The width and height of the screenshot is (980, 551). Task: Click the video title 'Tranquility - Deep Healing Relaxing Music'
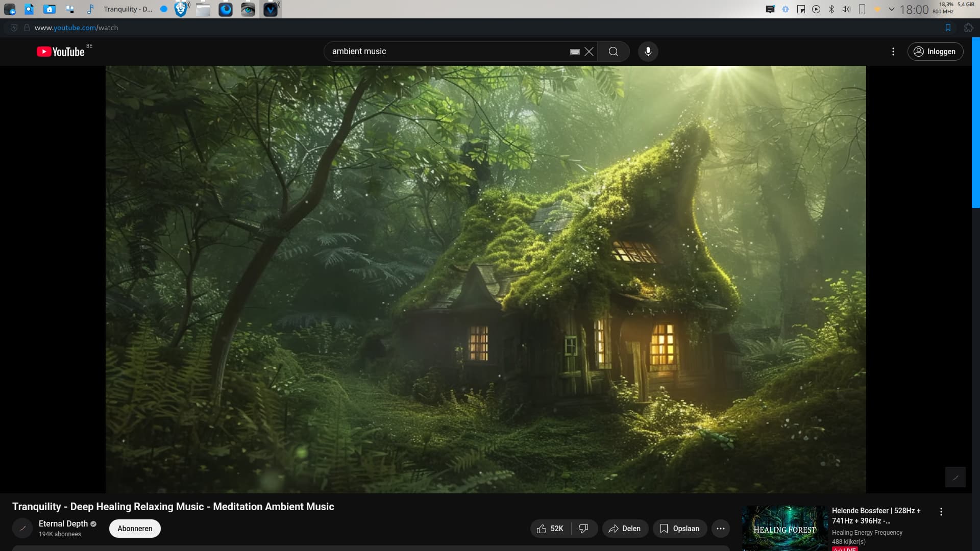coord(173,507)
